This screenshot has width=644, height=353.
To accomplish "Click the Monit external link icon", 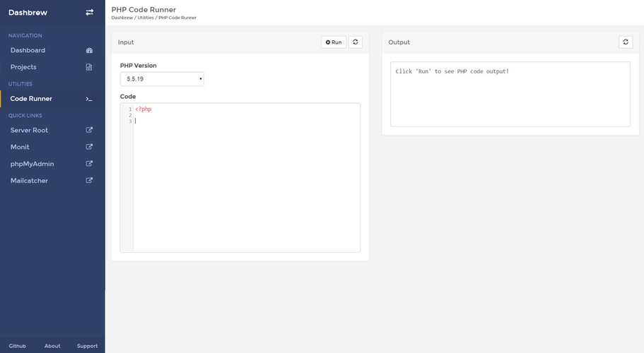I will (x=89, y=147).
